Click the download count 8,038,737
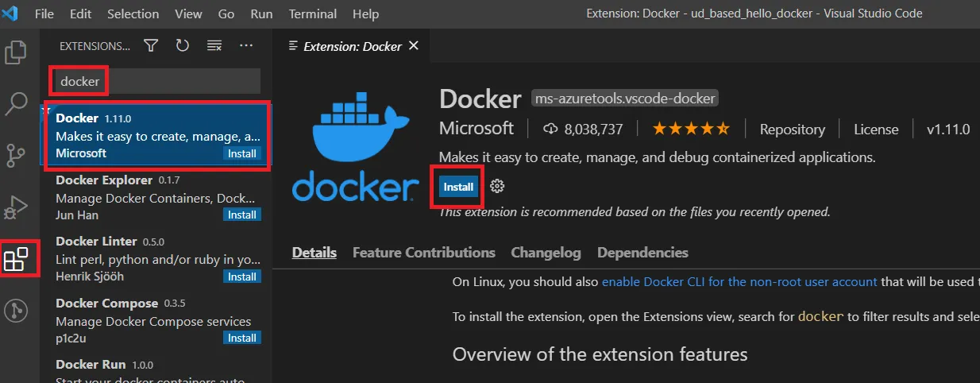980x383 pixels. [x=584, y=129]
